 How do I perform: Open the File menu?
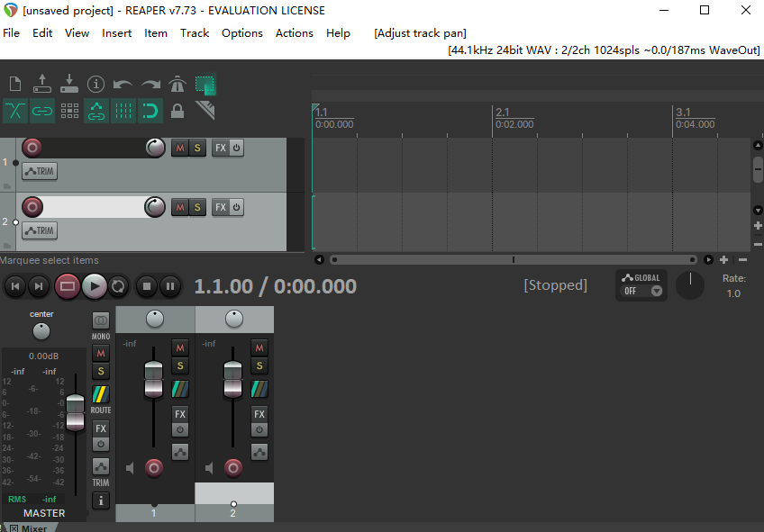[11, 33]
